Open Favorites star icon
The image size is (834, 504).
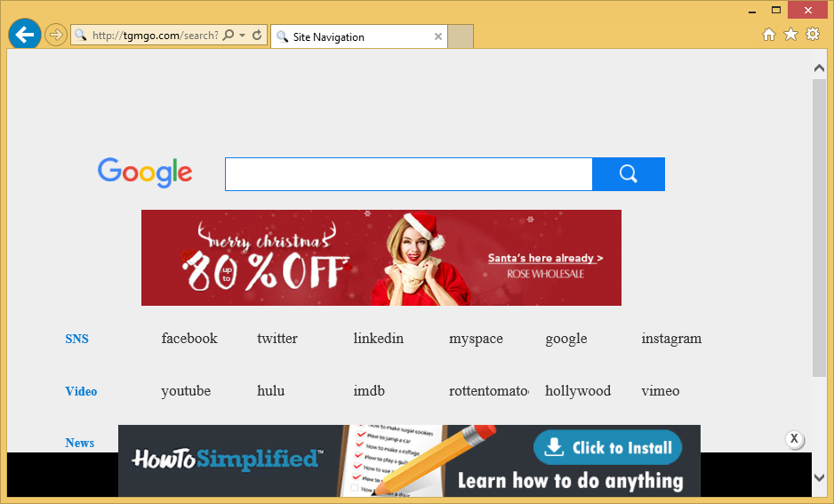point(791,35)
